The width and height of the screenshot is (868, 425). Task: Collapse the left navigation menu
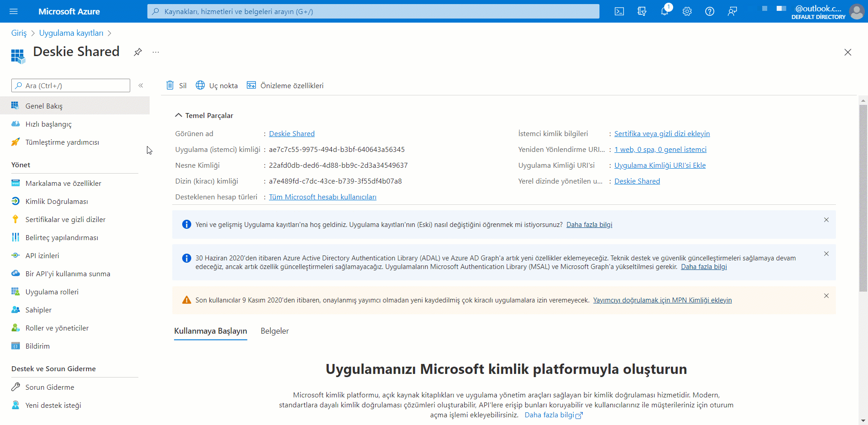point(141,85)
